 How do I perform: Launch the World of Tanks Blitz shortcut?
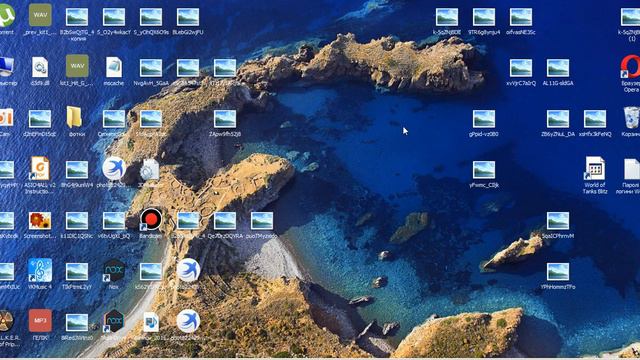point(595,169)
